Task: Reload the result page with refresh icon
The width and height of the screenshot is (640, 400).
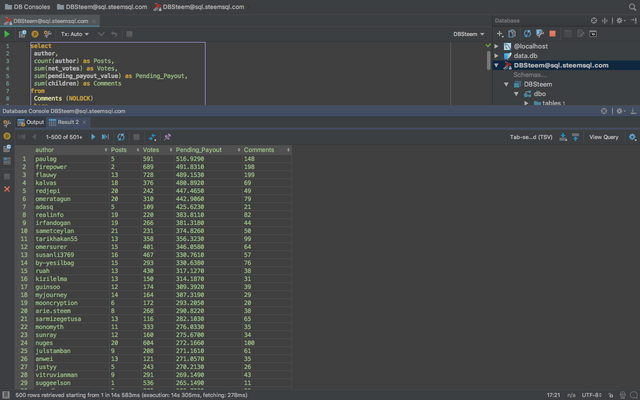Action: tap(121, 137)
